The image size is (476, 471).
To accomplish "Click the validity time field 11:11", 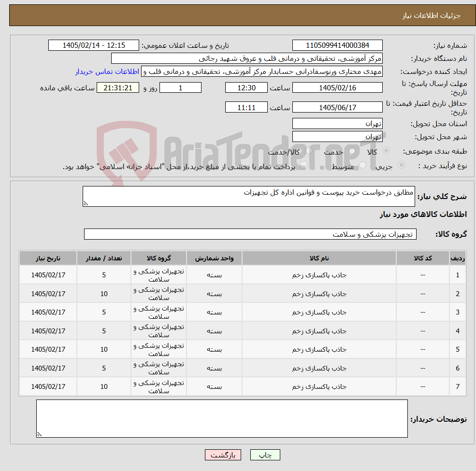I will pyautogui.click(x=246, y=107).
